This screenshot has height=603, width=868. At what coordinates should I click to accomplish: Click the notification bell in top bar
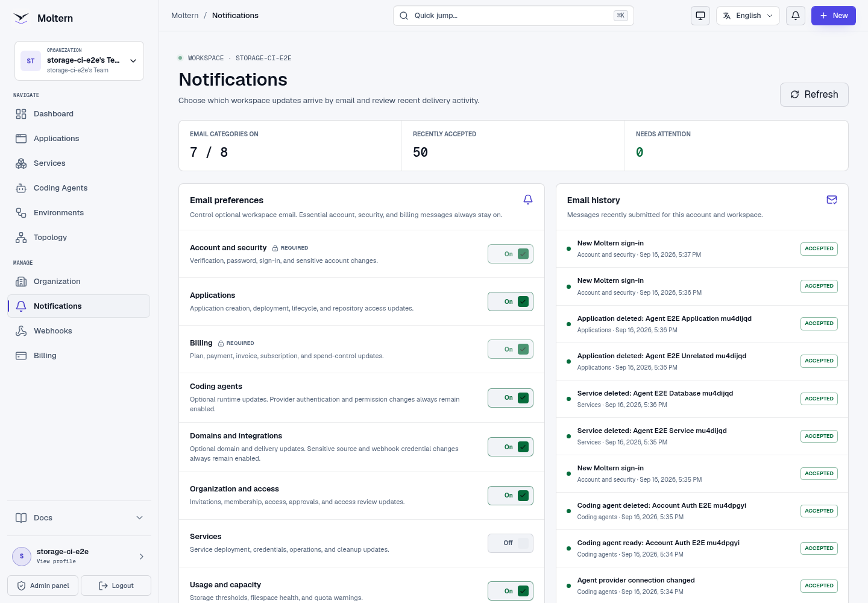click(796, 16)
